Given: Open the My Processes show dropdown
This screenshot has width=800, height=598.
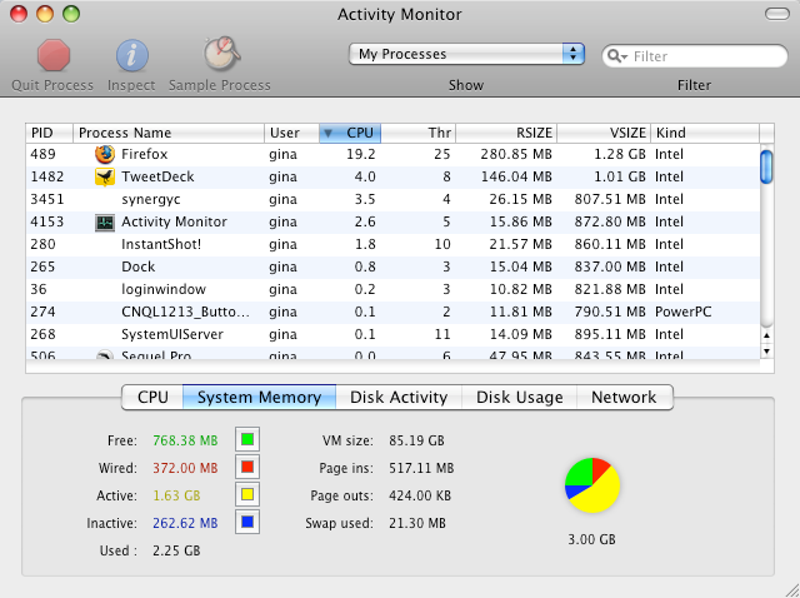Looking at the screenshot, I should [466, 54].
